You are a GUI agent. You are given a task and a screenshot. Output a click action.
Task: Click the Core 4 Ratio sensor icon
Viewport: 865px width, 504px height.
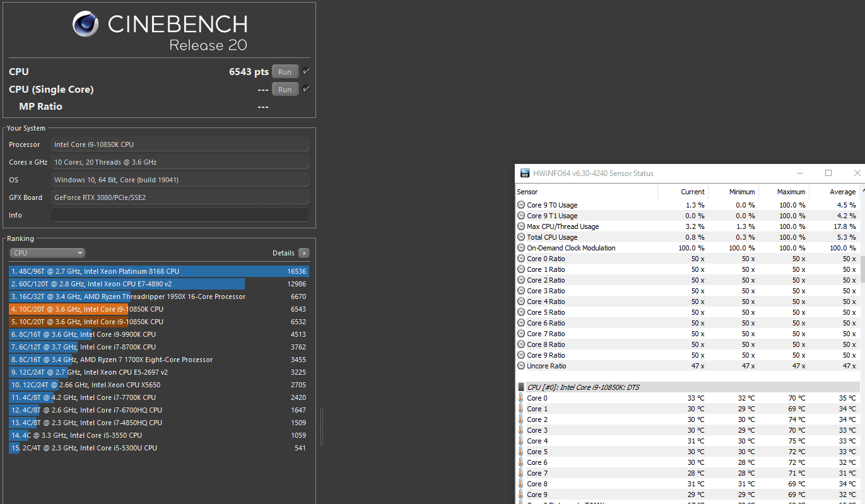[x=521, y=302]
